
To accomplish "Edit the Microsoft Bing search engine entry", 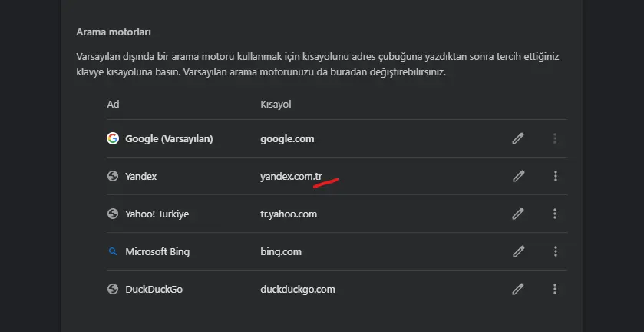I will [518, 251].
